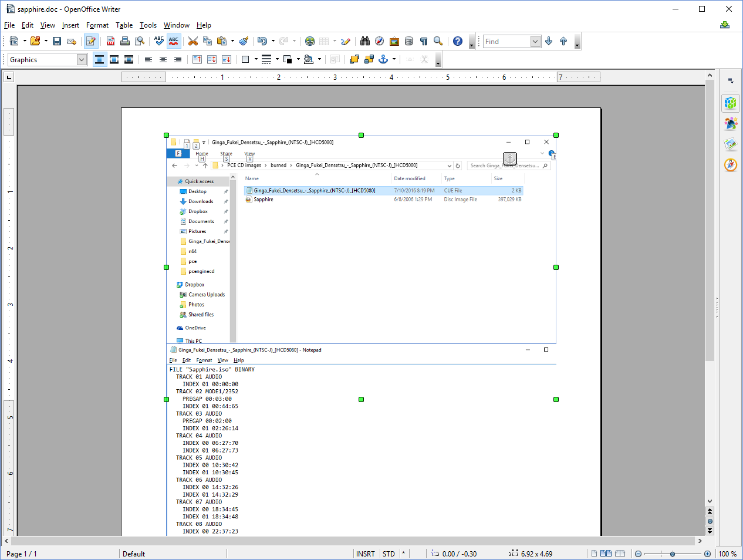Click the Print icon
The height and width of the screenshot is (560, 743).
coord(125,41)
